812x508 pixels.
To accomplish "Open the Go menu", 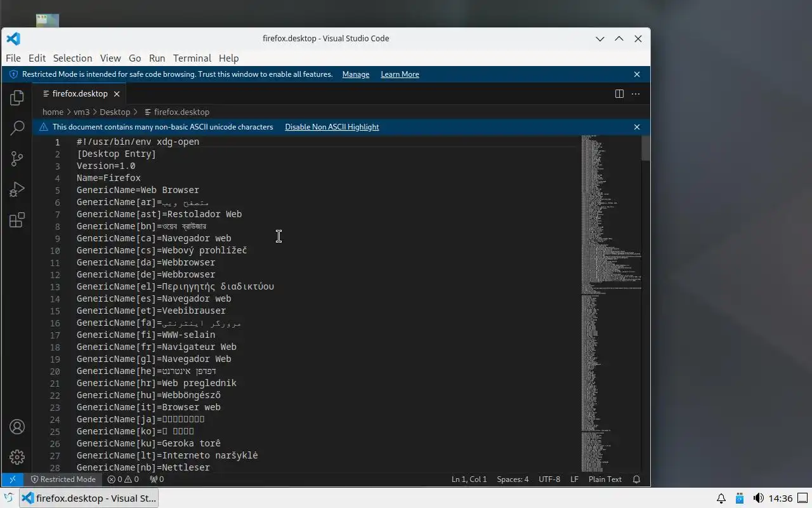I will click(x=134, y=58).
